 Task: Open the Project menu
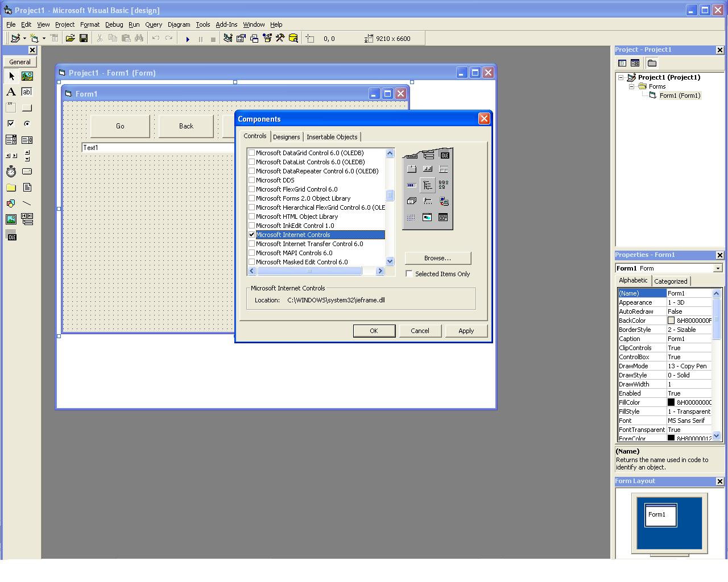tap(65, 24)
